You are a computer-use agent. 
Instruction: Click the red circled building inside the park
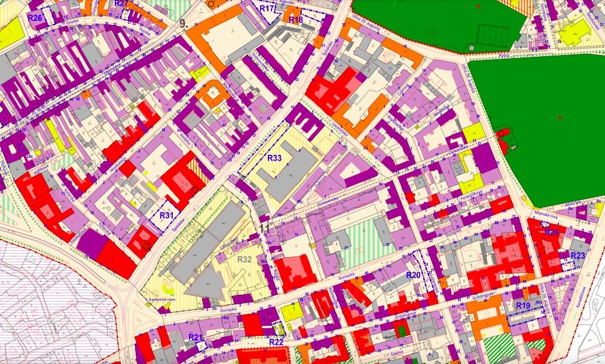pyautogui.click(x=502, y=133)
